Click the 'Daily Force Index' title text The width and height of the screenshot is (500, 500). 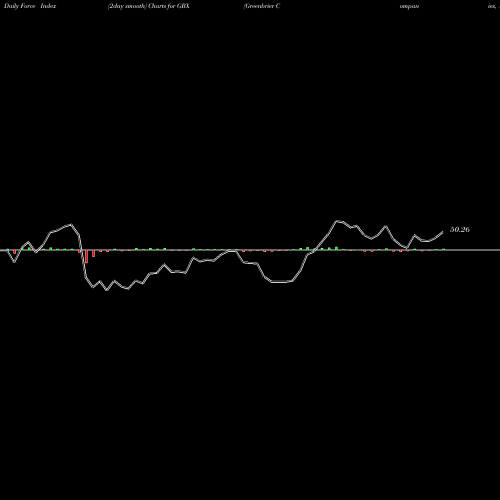30,6
